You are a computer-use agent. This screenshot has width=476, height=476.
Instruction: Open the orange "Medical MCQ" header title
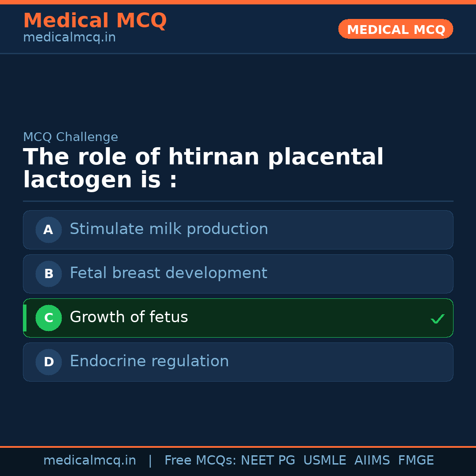coord(95,21)
